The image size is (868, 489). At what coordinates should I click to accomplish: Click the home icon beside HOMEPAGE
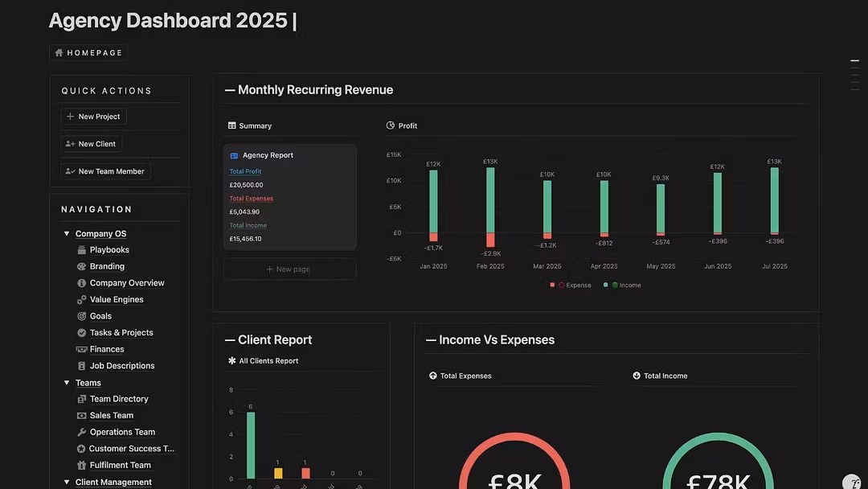59,53
